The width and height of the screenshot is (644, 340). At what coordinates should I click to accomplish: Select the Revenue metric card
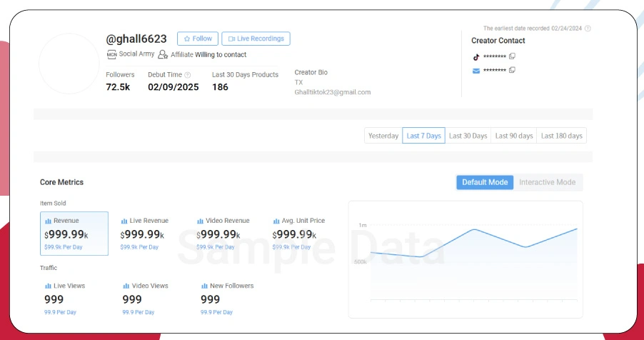click(74, 233)
